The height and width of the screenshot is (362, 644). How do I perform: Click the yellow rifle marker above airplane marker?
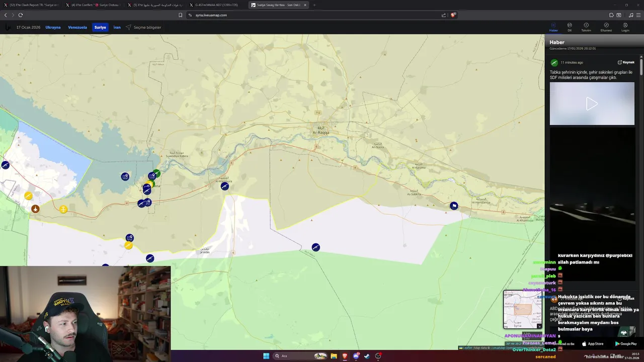28,196
